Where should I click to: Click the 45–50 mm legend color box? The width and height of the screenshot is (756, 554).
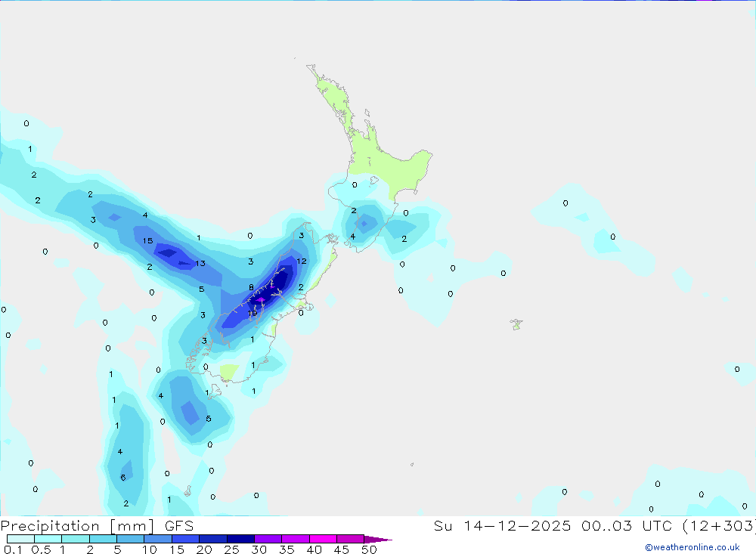coord(351,539)
